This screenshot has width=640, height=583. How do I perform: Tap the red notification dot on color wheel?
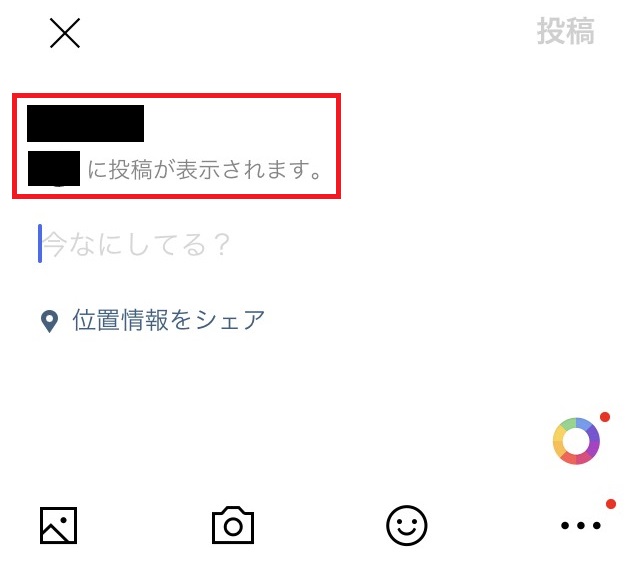point(605,417)
